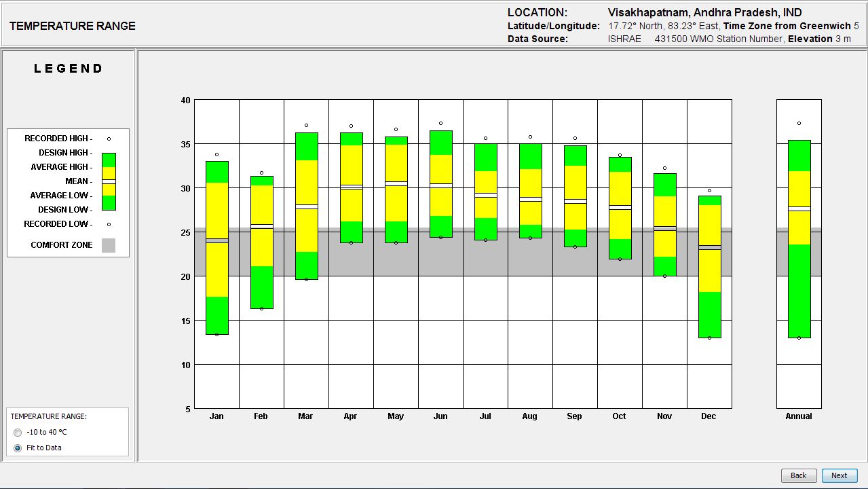
Task: Click the Next button
Action: [839, 475]
